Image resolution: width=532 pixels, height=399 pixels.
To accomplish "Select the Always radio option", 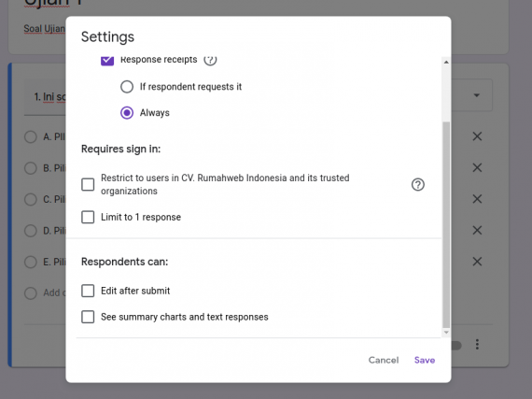I will point(127,113).
